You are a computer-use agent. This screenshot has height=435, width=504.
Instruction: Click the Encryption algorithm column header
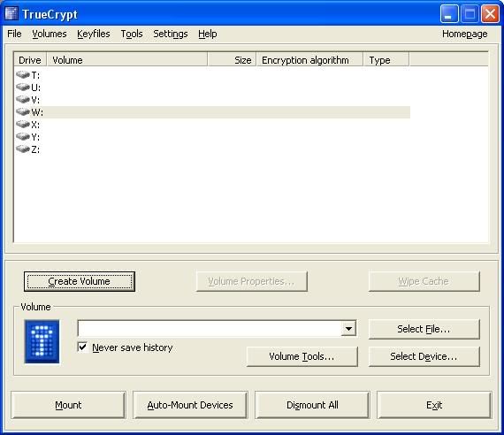point(309,60)
